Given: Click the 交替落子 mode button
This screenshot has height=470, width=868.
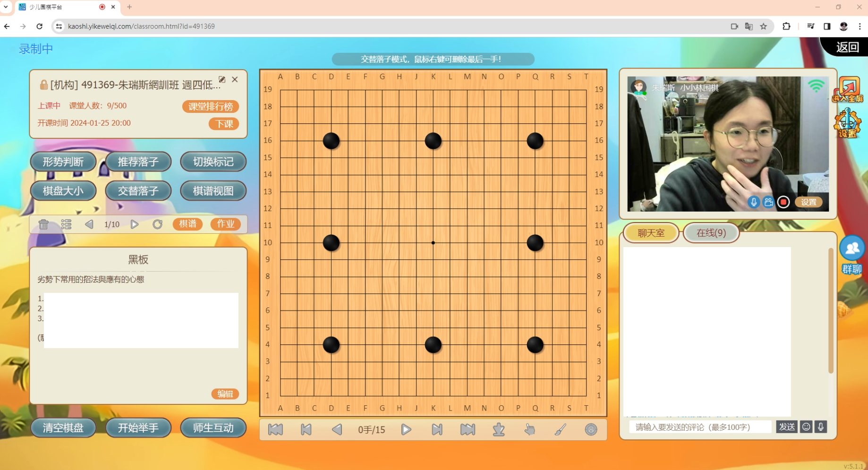Looking at the screenshot, I should click(x=138, y=191).
